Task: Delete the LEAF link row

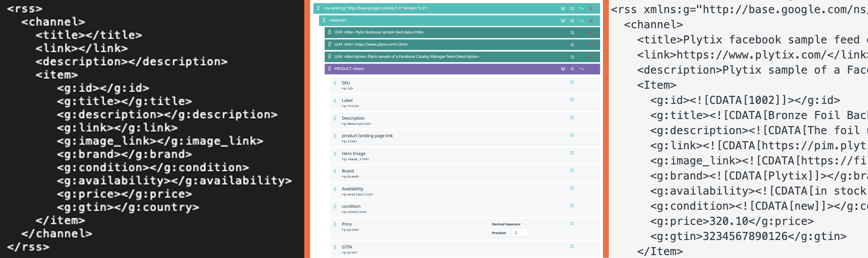Action: pos(591,45)
